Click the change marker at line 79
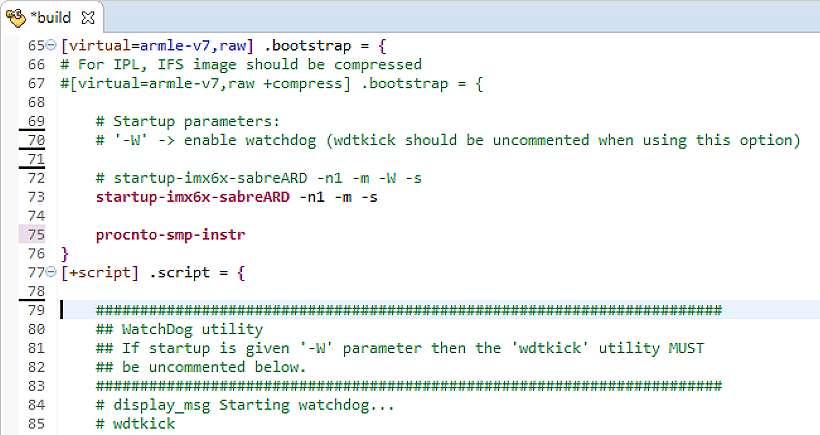Screen dimensions: 820x435 (33, 309)
